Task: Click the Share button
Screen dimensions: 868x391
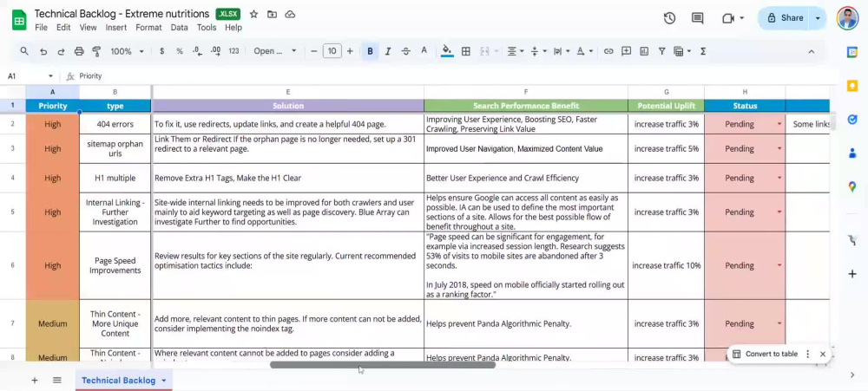Action: coord(785,18)
